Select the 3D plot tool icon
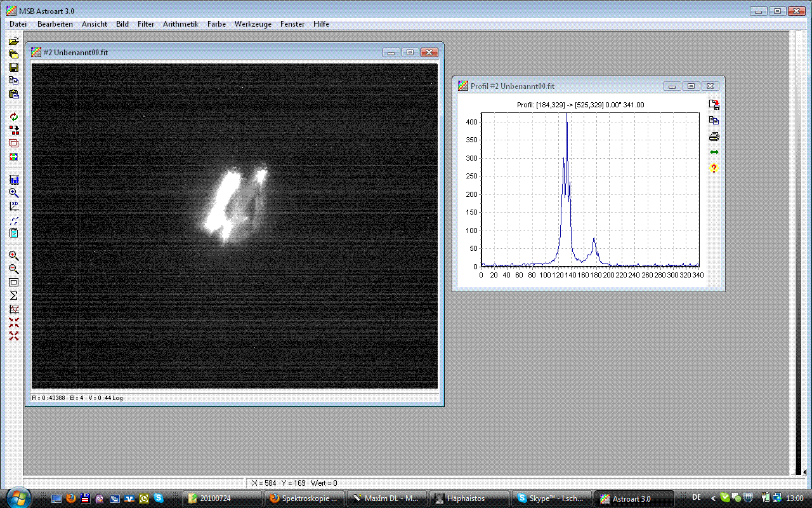812x508 pixels. tap(13, 206)
